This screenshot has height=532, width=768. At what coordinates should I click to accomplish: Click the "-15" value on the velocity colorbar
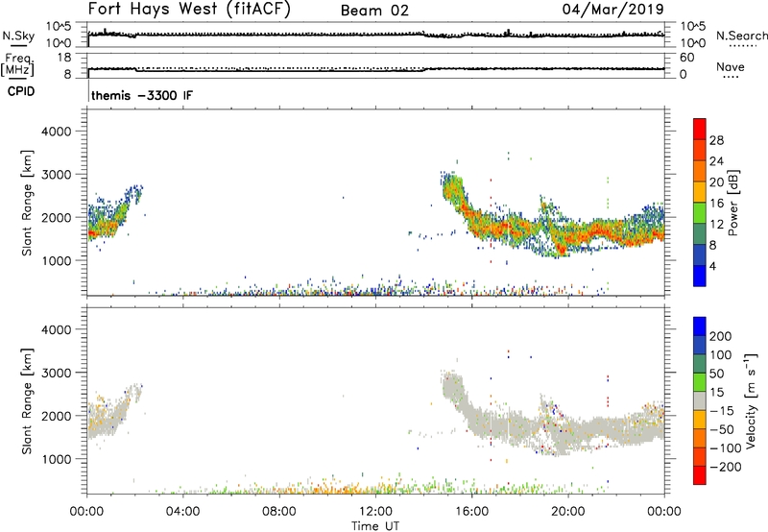point(721,411)
